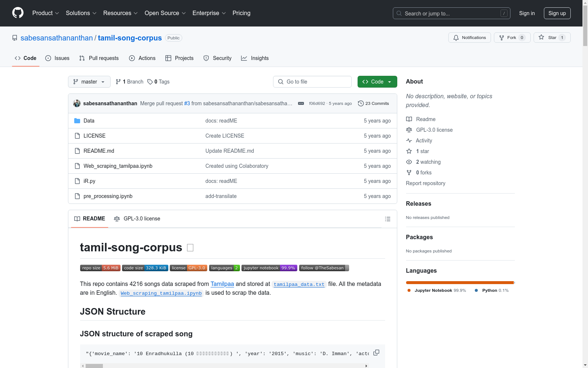Open the Releases section heading
Screen dimensions: 588x368
[419, 204]
